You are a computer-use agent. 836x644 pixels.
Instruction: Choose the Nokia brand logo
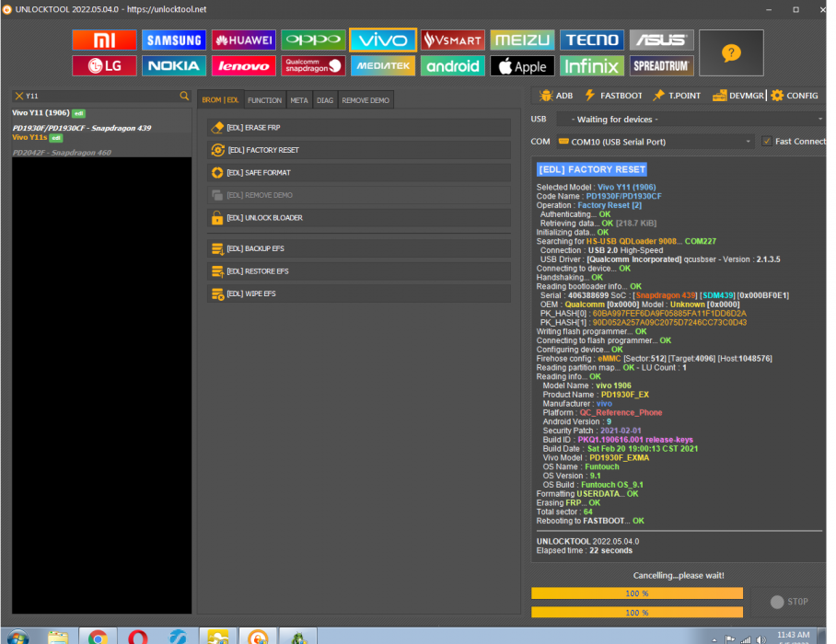pyautogui.click(x=174, y=66)
